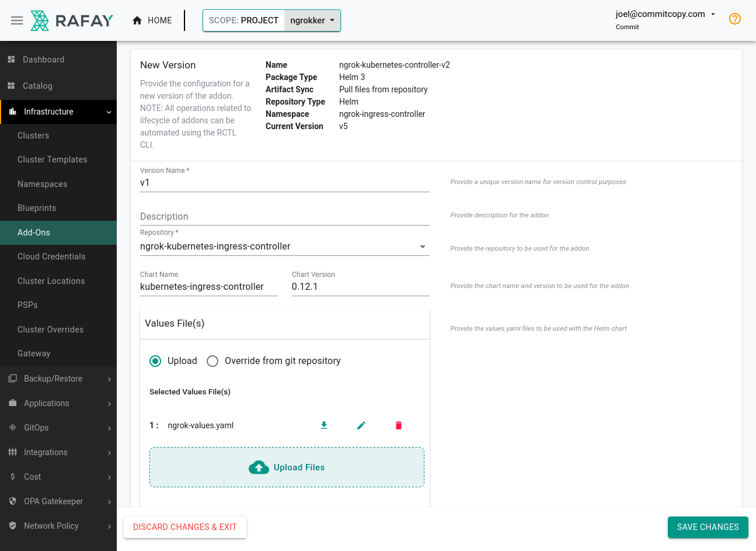Click the Home icon
Screen dimensions: 756x551
138,20
